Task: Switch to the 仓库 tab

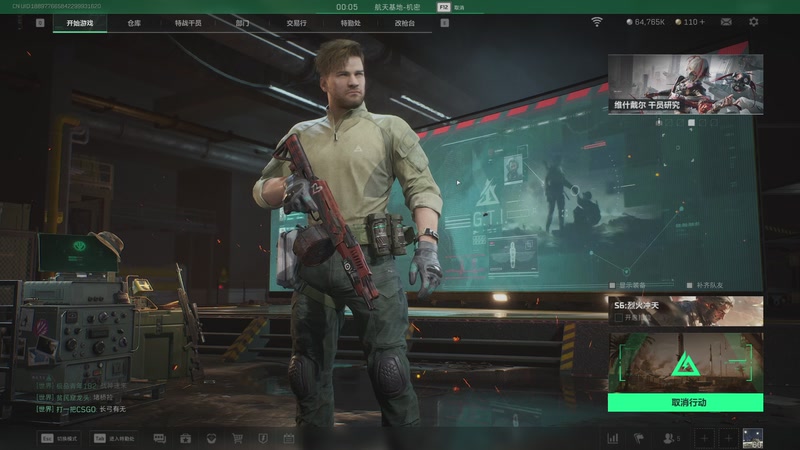Action: pos(134,23)
